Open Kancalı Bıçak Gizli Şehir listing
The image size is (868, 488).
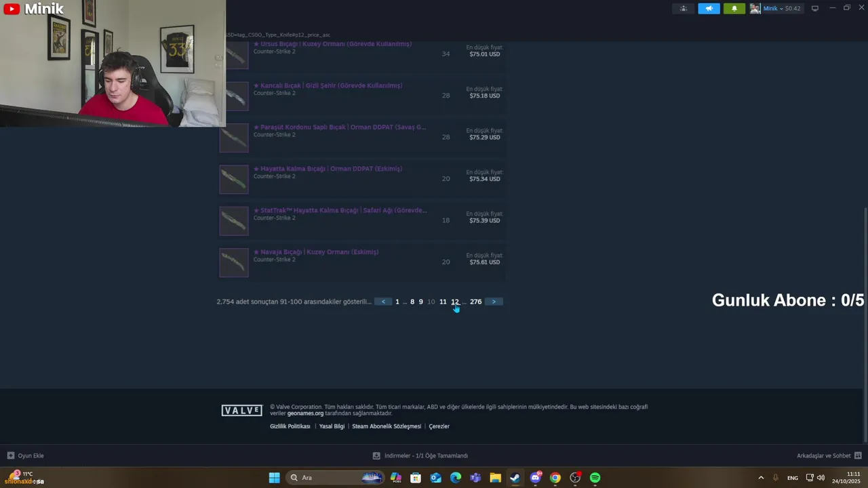(328, 85)
